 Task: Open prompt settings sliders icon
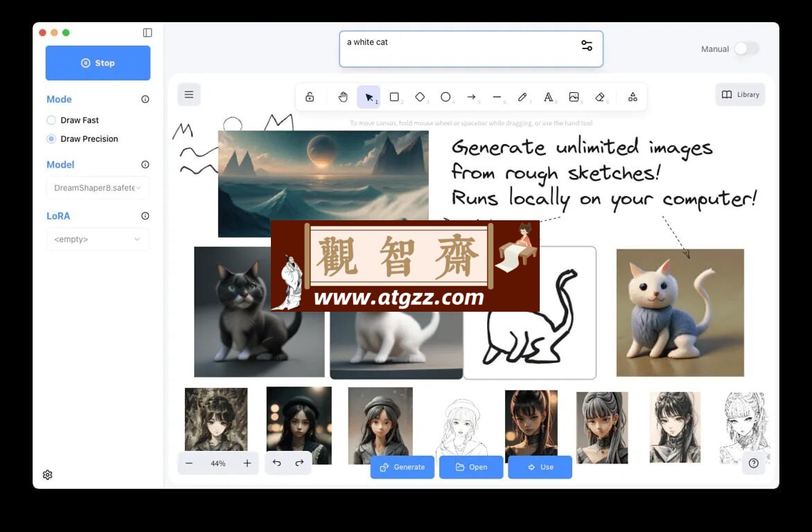pyautogui.click(x=587, y=46)
